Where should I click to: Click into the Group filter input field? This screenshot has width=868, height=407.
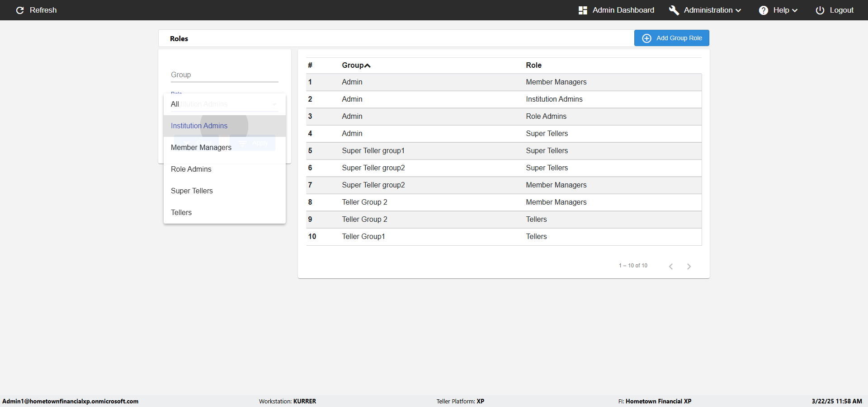pos(225,75)
